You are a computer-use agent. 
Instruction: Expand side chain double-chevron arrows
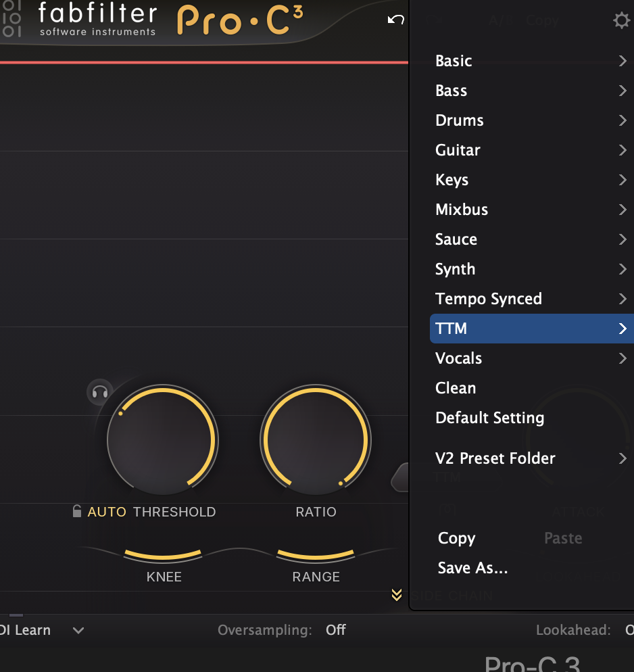point(397,595)
